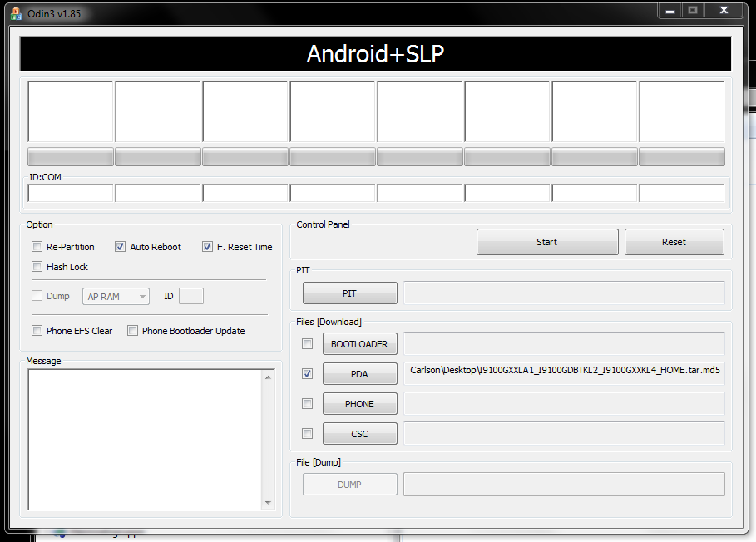This screenshot has height=542, width=756.
Task: Click the Option group label
Action: pyautogui.click(x=40, y=224)
